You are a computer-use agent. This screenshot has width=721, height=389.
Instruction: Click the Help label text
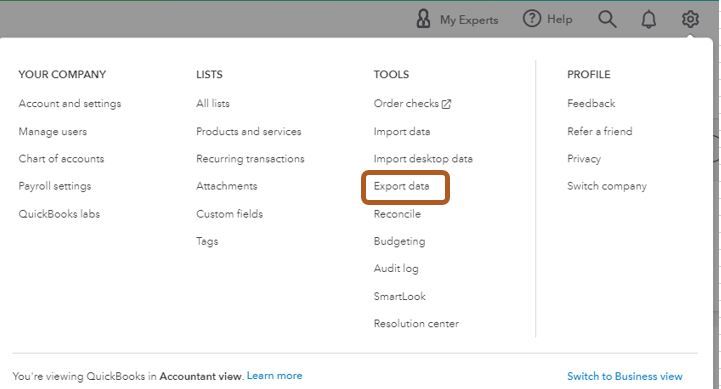tap(560, 19)
